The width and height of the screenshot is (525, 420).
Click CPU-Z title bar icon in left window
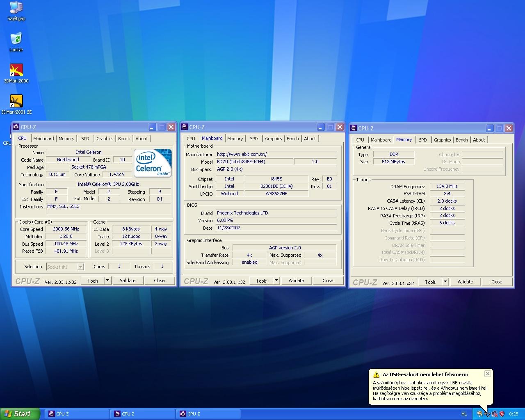pos(16,127)
